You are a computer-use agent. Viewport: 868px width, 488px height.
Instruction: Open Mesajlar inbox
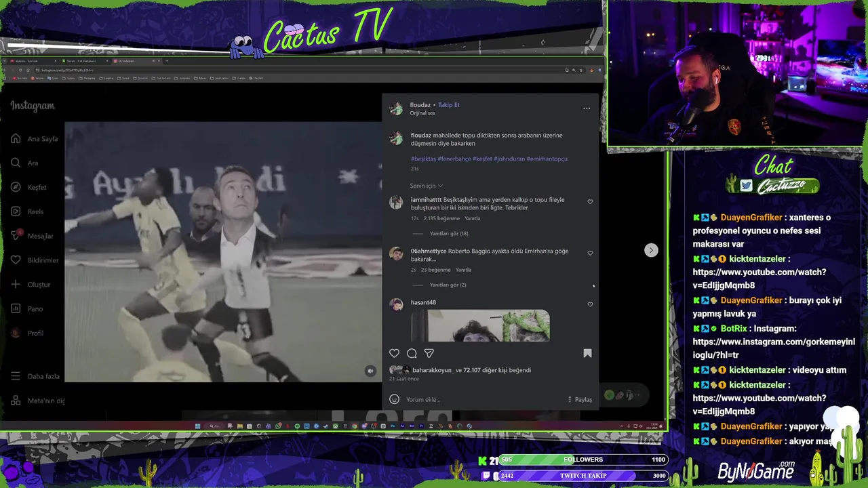pos(32,236)
